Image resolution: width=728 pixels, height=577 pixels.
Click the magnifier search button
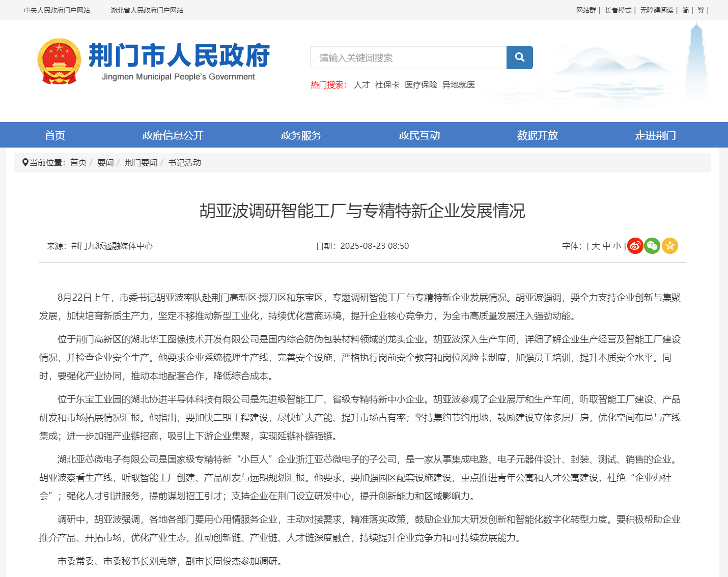(519, 57)
